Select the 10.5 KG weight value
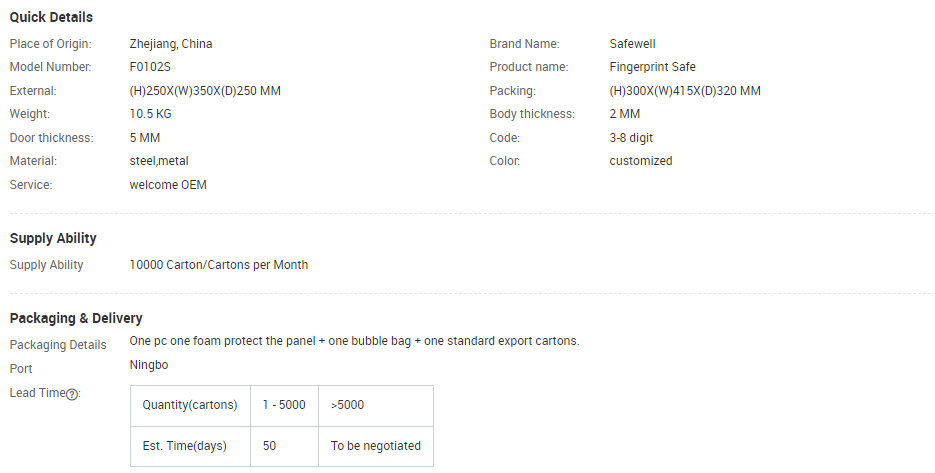This screenshot has height=473, width=935. pyautogui.click(x=150, y=114)
